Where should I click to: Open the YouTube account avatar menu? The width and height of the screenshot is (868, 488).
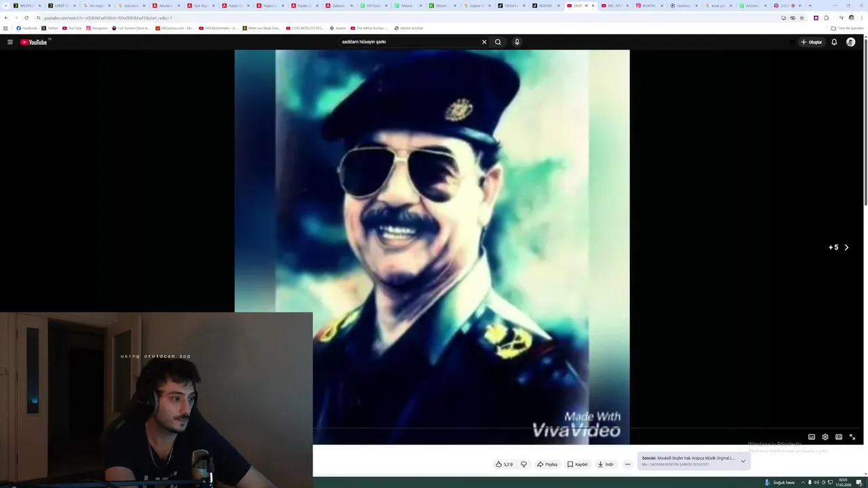click(850, 42)
